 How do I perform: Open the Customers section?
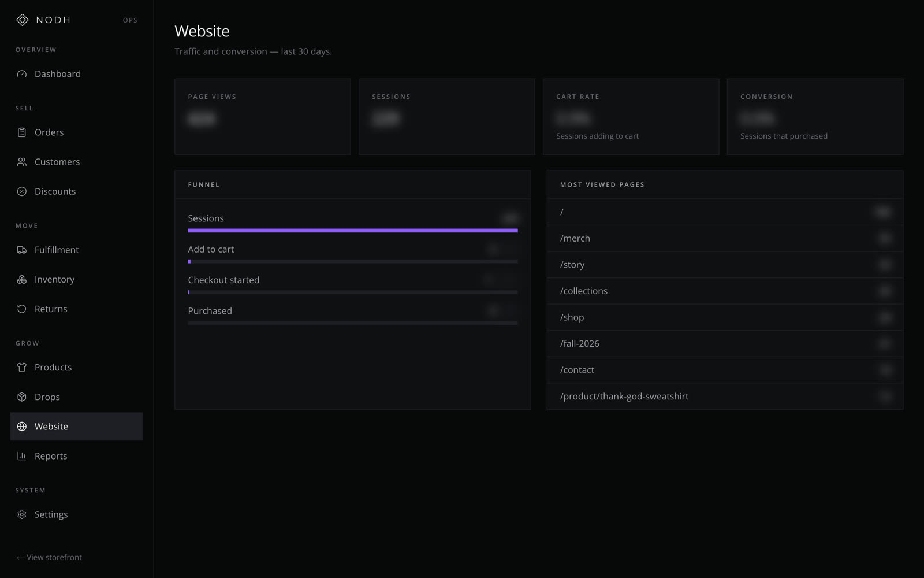point(77,162)
